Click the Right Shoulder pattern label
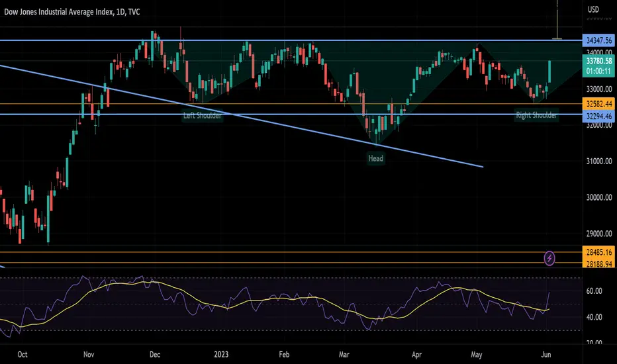The height and width of the screenshot is (364, 617). (536, 115)
